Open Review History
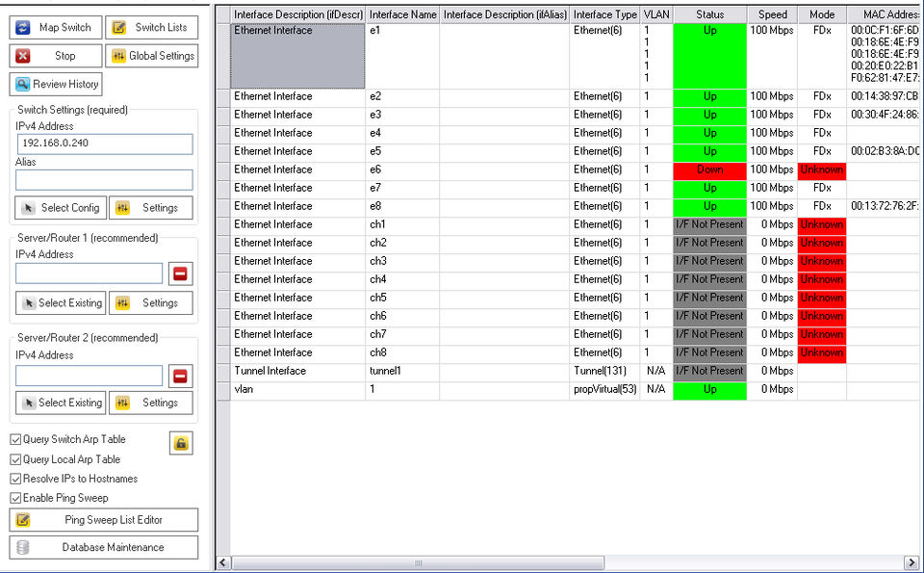Viewport: 924px width, 573px height. (x=56, y=84)
